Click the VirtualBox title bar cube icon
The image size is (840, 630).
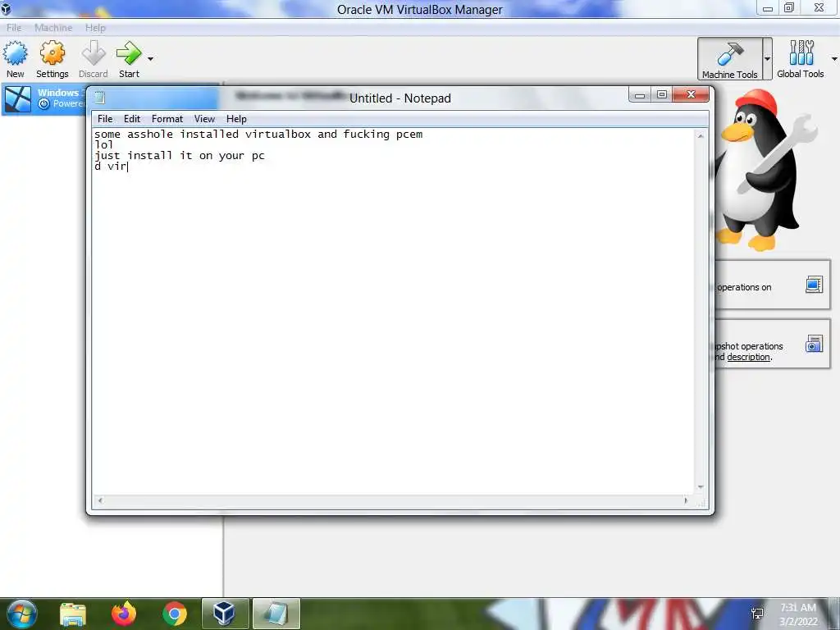[x=6, y=8]
